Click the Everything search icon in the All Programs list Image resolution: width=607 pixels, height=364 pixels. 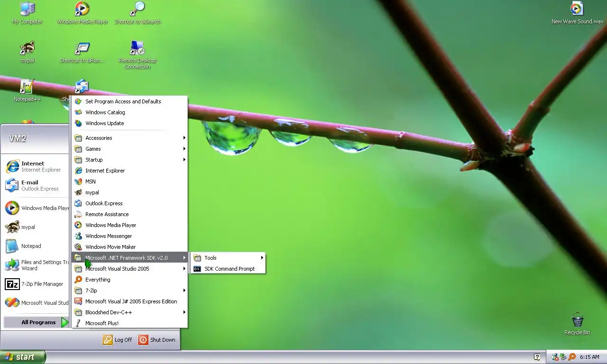[x=78, y=280]
